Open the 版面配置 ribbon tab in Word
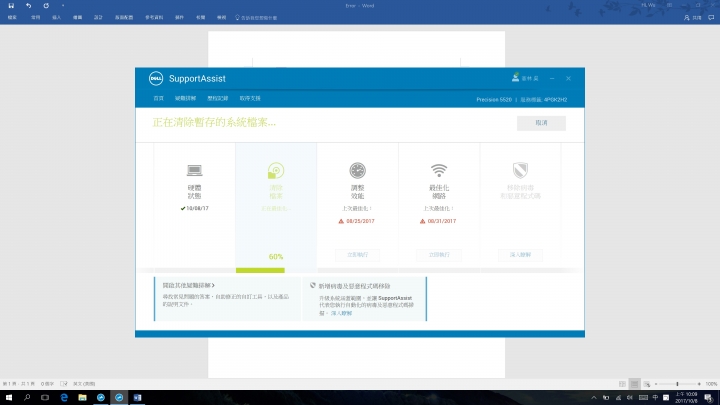720x405 pixels. [124, 17]
